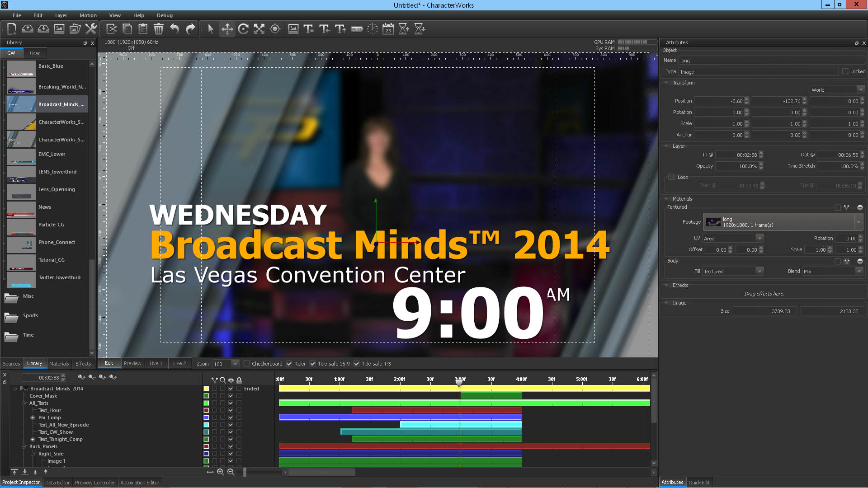Toggle the Checkerboard checkbox
Screen dimensions: 868x488
pos(247,364)
